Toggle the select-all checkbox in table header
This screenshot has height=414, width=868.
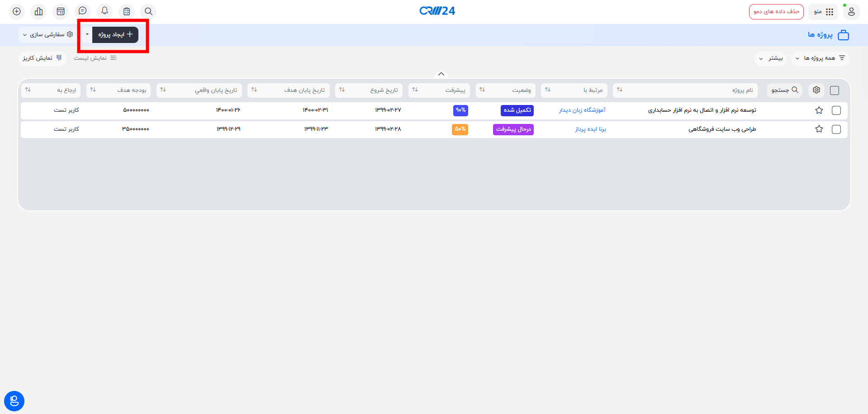[x=835, y=90]
